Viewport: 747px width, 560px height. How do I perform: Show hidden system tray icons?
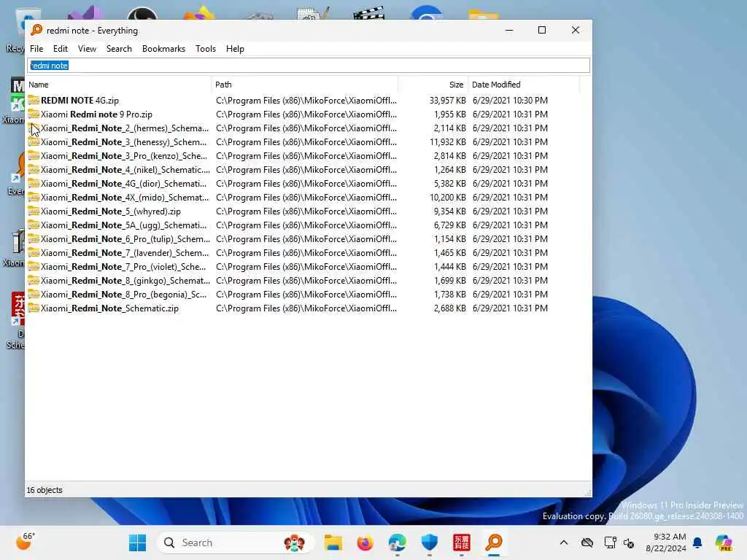[x=564, y=542]
